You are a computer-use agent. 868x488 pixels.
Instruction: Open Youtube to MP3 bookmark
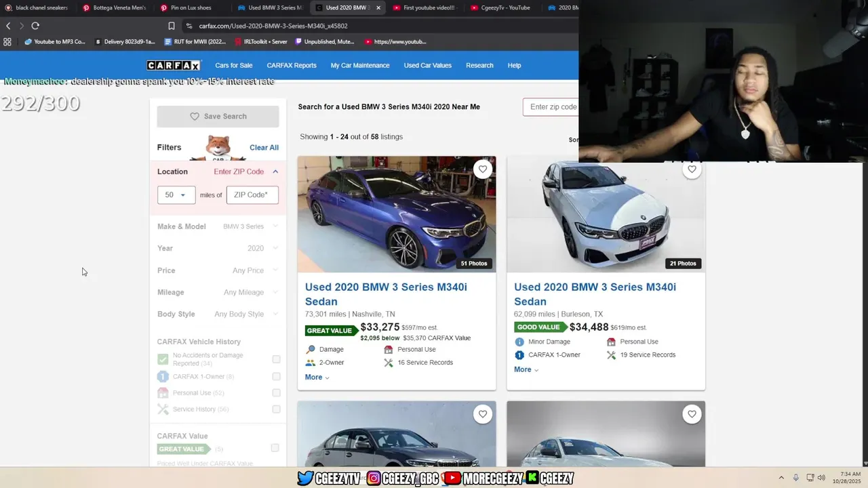point(55,41)
